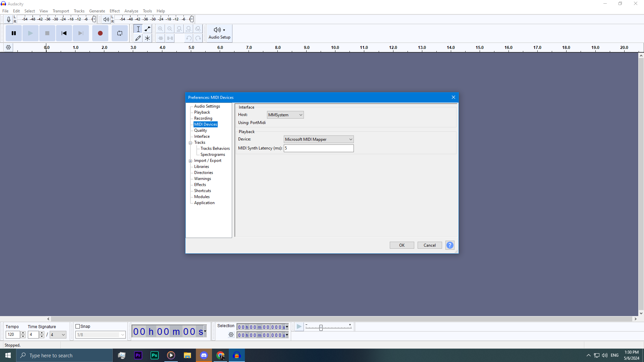
Task: Open the Audio Setup speaker button
Action: click(x=219, y=33)
